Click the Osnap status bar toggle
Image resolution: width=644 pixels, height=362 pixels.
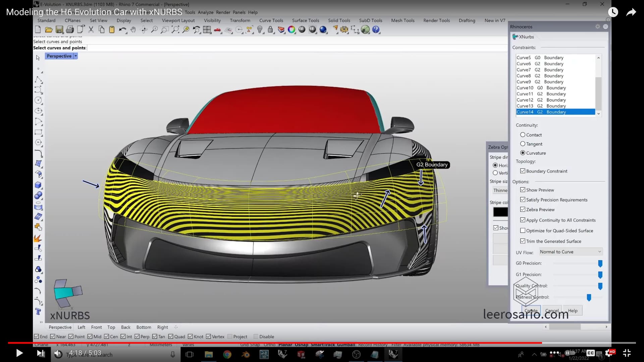coord(301,345)
